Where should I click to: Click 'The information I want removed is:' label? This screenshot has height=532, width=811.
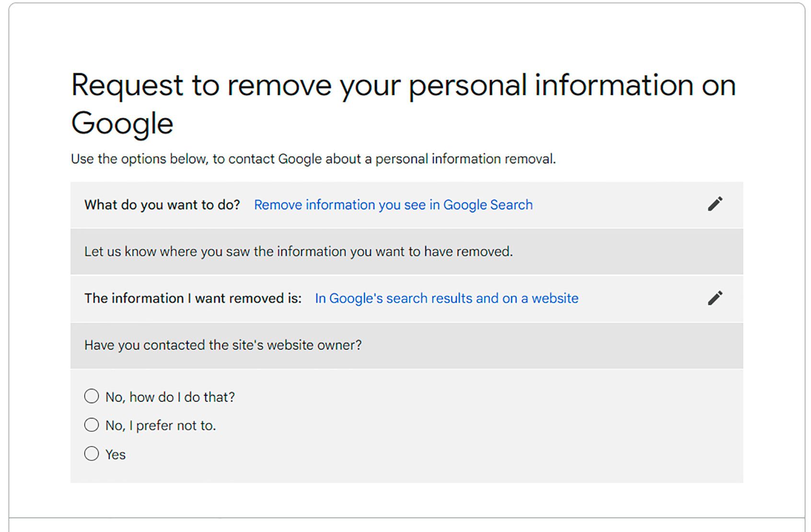193,299
